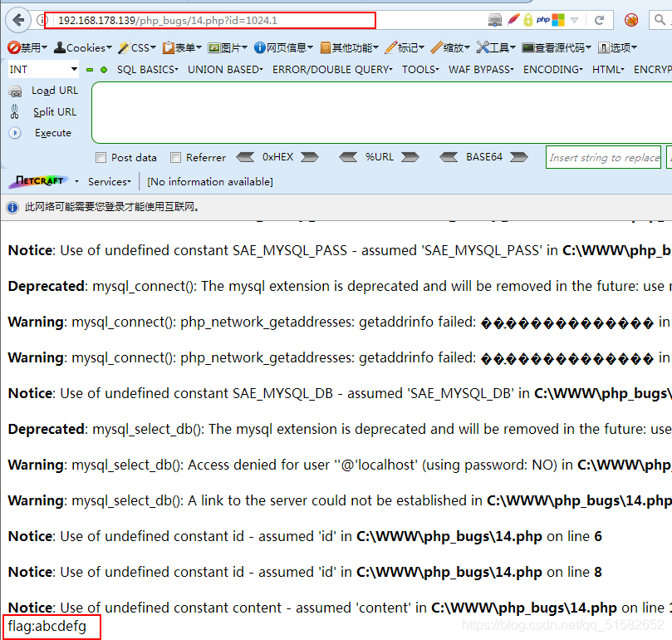Click the green plus increment icon
Viewport: 672px width, 640px height.
click(x=104, y=70)
